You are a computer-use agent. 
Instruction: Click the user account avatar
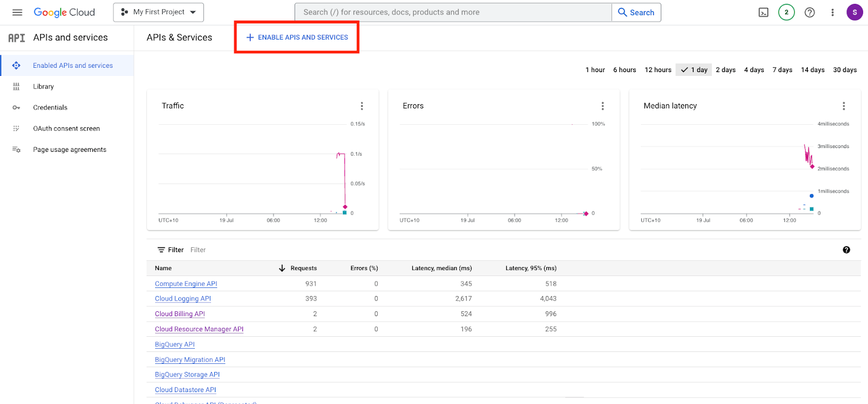click(854, 12)
